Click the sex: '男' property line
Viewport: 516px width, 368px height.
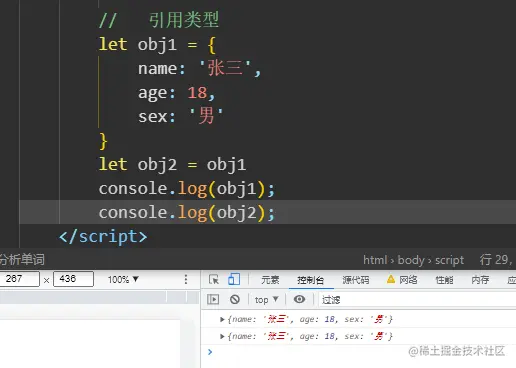(x=180, y=116)
